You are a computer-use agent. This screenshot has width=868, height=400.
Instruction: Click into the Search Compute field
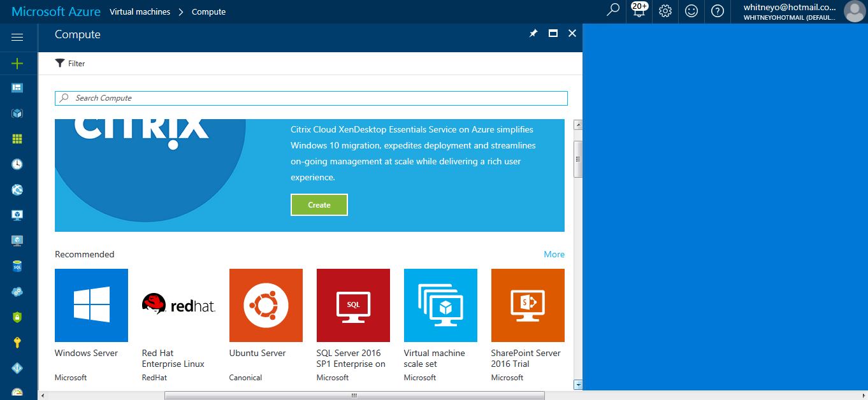tap(311, 98)
